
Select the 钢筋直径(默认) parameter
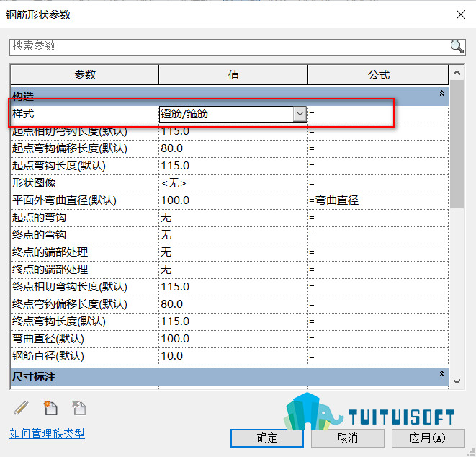(x=48, y=356)
